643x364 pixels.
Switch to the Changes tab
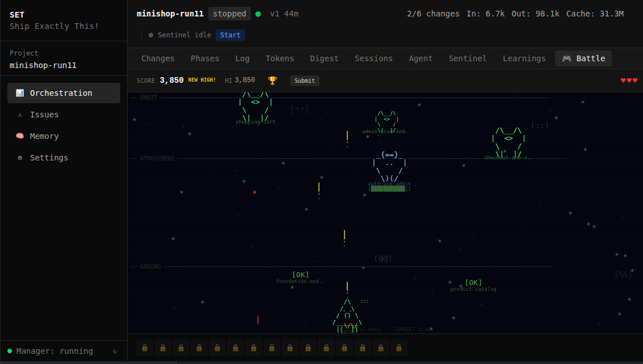click(158, 58)
